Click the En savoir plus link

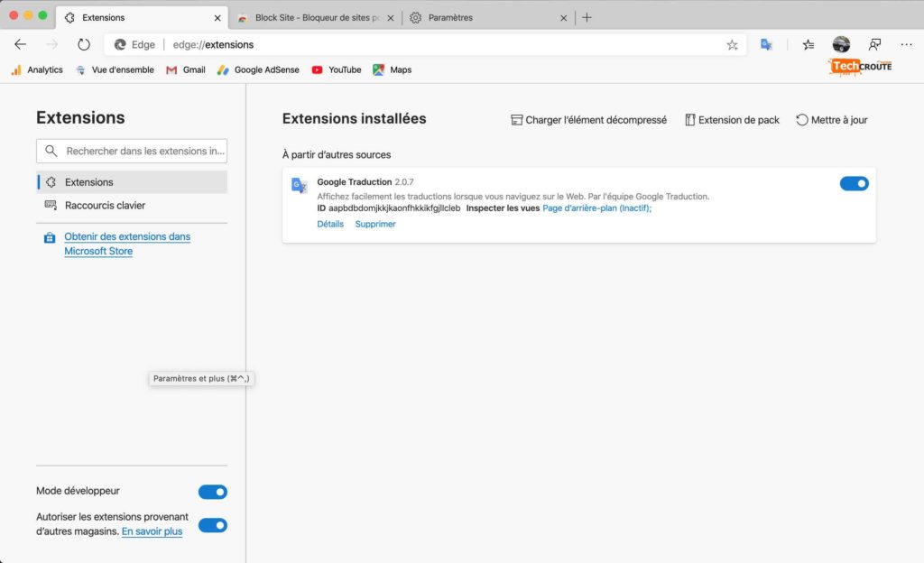click(x=152, y=531)
